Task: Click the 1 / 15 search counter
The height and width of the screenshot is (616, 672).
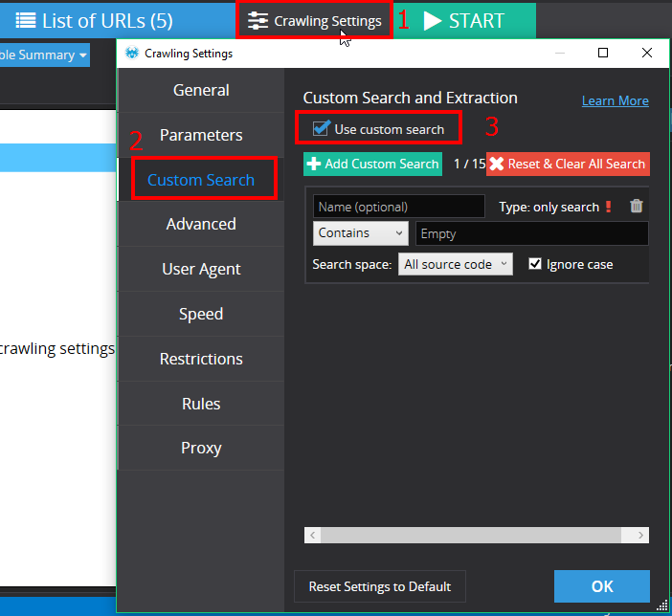Action: [x=469, y=164]
